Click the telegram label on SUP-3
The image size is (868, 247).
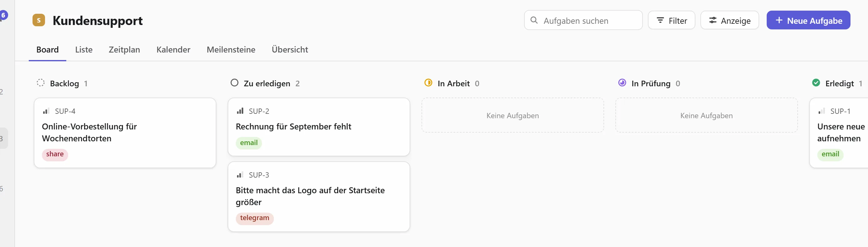[x=255, y=218]
